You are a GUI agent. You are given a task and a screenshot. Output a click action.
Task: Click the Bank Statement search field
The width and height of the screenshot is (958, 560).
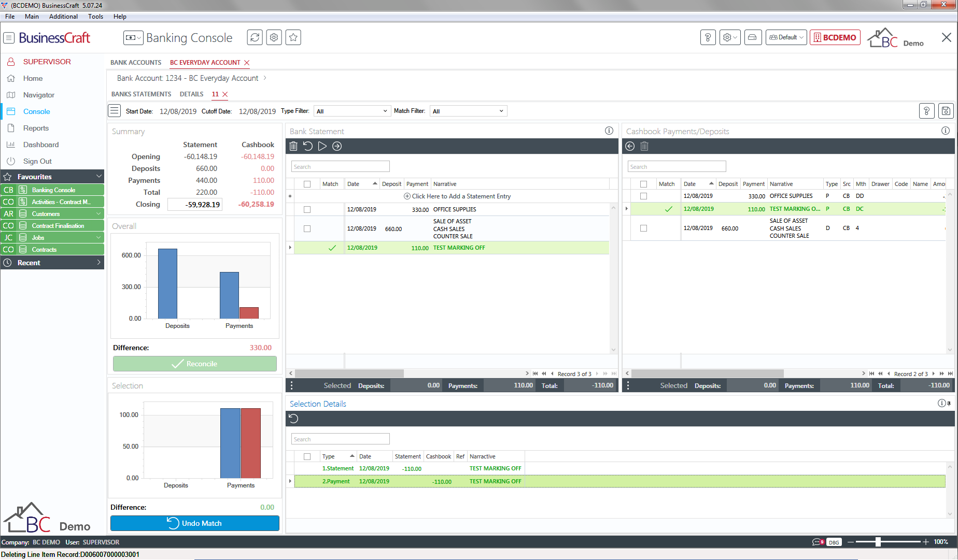tap(340, 167)
